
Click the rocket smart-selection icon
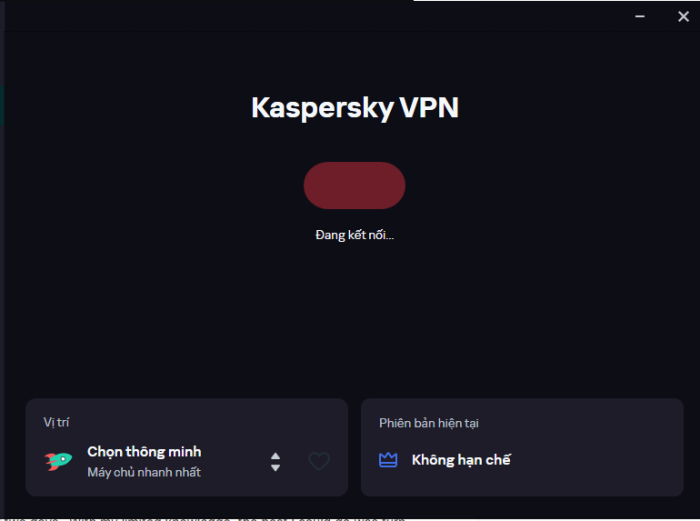click(x=59, y=461)
